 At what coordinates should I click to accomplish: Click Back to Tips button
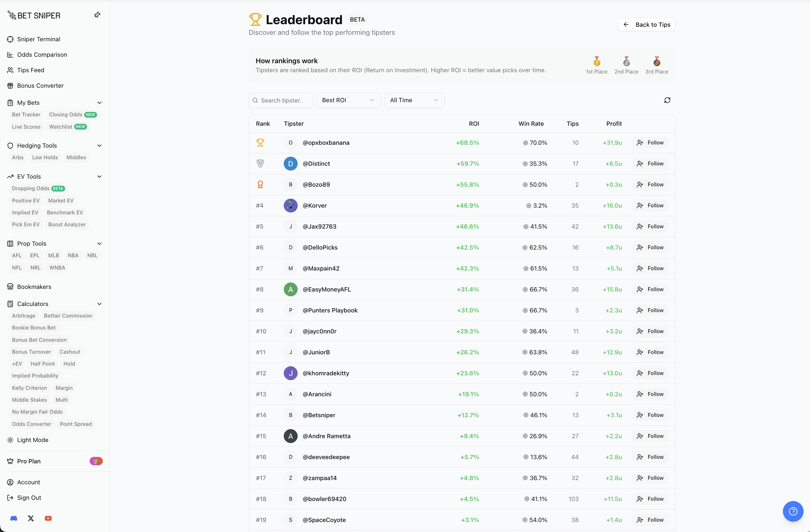(x=646, y=25)
